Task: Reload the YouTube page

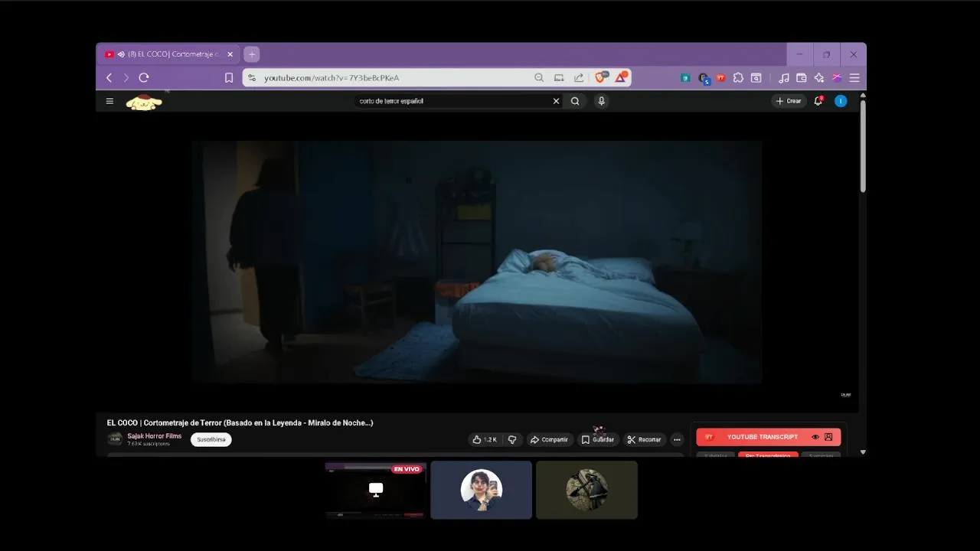Action: click(x=144, y=78)
